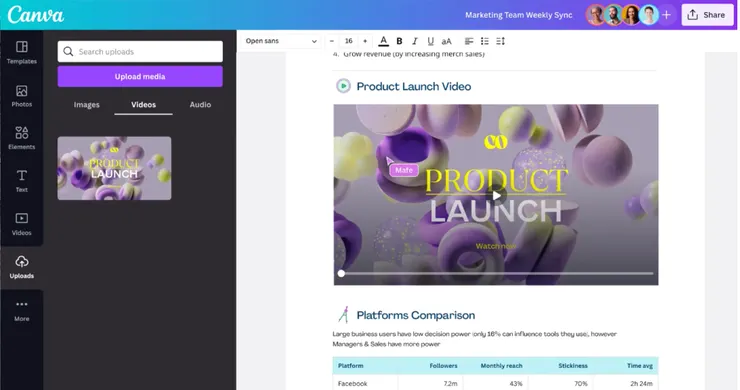Screen dimensions: 740x390
Task: Open the Uploads sidebar panel
Action: pos(22,267)
